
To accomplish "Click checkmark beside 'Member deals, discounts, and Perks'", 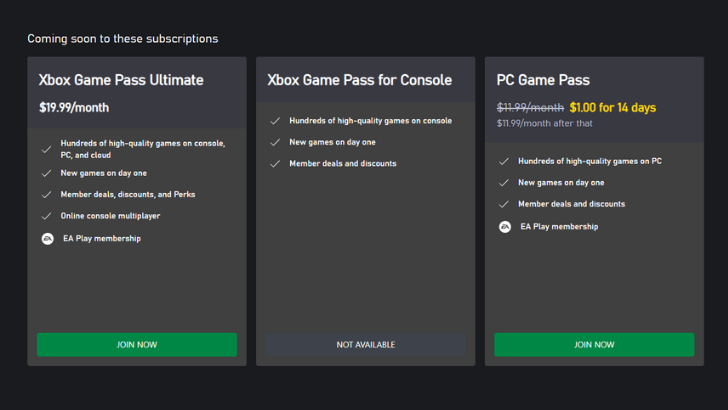I will pos(46,195).
